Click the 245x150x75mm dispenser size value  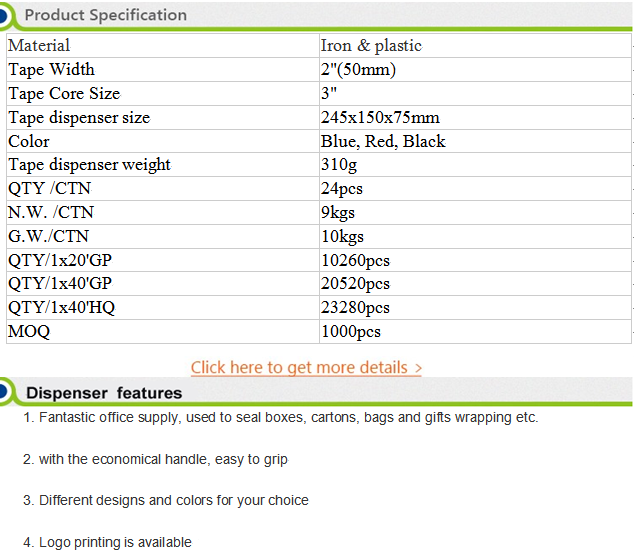coord(380,117)
